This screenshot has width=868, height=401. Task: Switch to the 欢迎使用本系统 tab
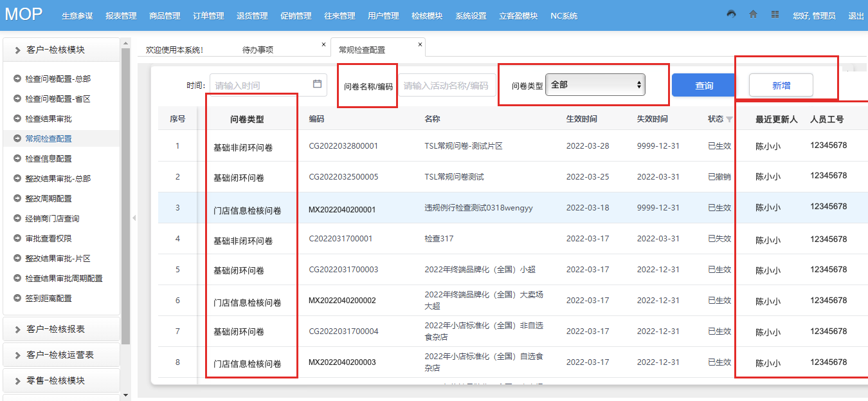(x=175, y=50)
